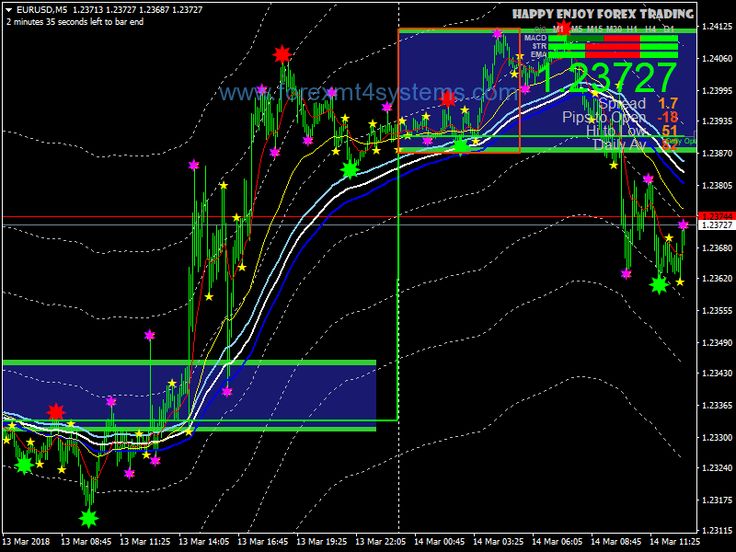The width and height of the screenshot is (736, 552).
Task: Click the H4 timeframe label in the panel
Action: pyautogui.click(x=650, y=29)
